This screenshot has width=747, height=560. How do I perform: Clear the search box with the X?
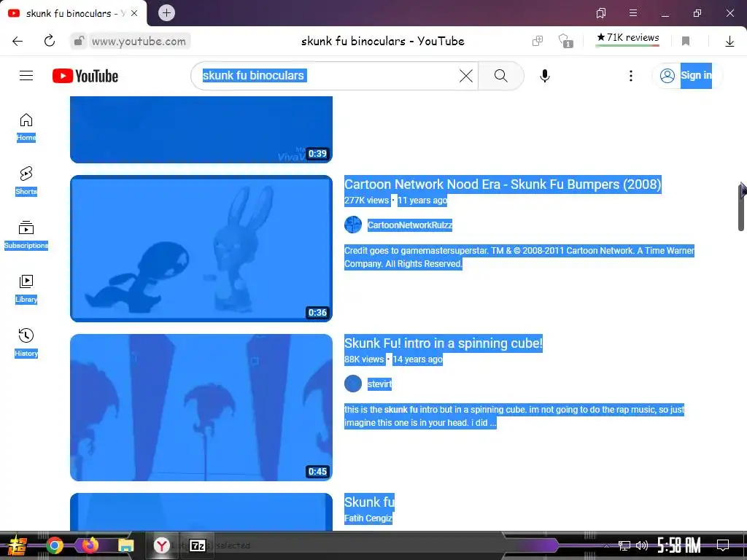pyautogui.click(x=466, y=76)
